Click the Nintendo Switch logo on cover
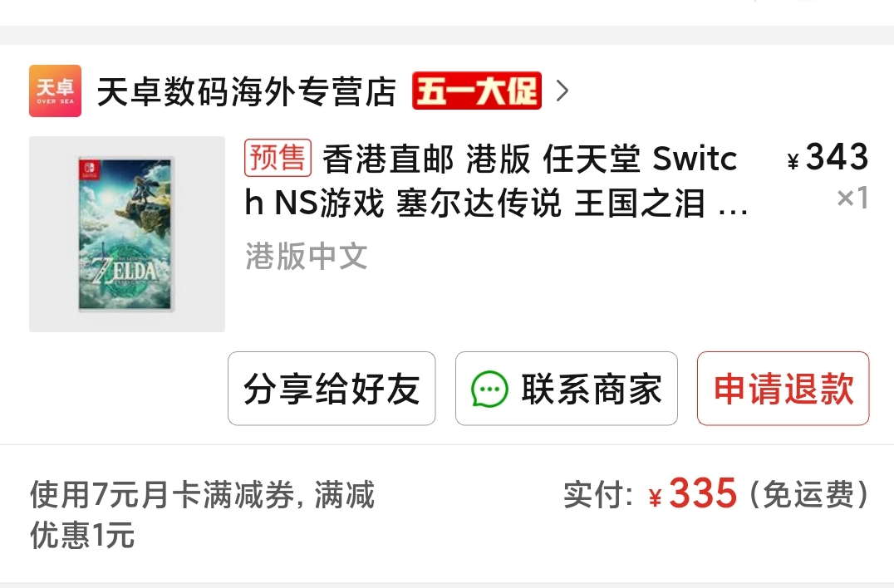This screenshot has height=588, width=894. pos(90,169)
